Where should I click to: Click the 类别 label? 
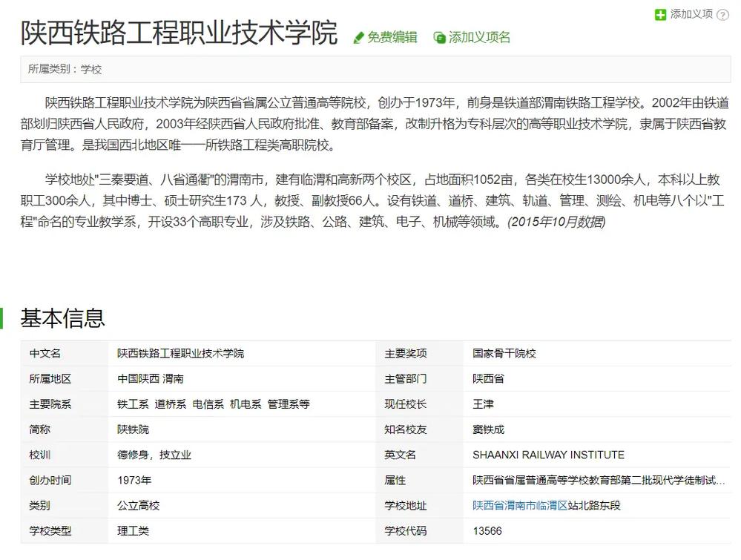point(40,506)
